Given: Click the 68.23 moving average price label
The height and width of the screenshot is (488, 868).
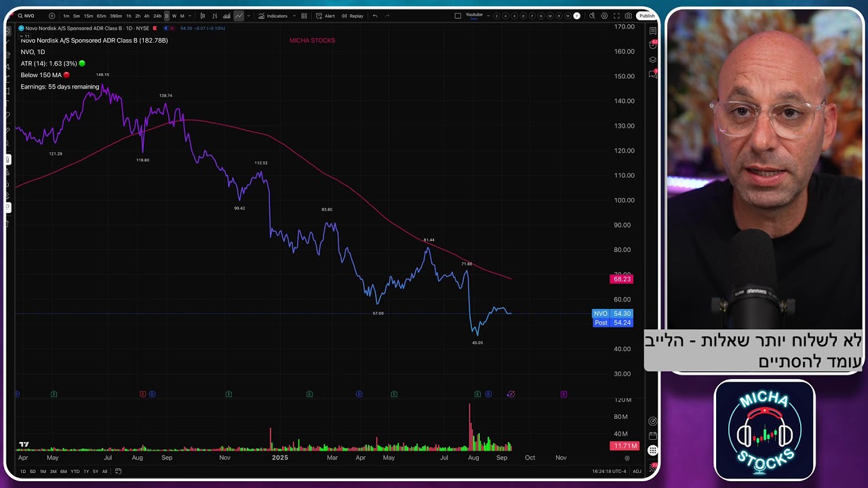Looking at the screenshot, I should pyautogui.click(x=622, y=279).
